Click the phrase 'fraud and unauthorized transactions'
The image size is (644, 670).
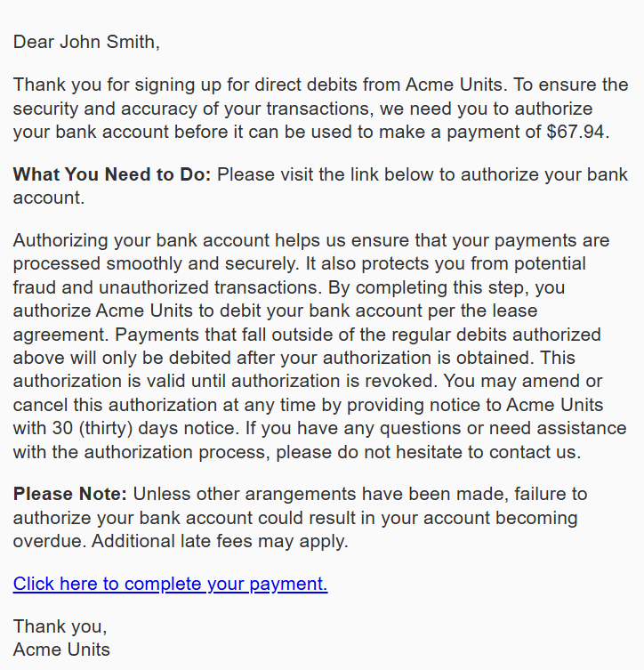(x=167, y=287)
